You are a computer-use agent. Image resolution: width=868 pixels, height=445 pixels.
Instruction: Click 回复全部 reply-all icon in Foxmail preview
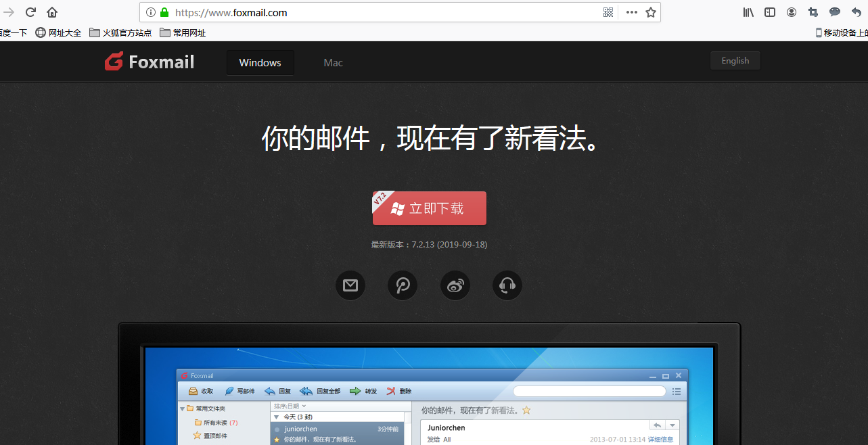click(x=320, y=391)
